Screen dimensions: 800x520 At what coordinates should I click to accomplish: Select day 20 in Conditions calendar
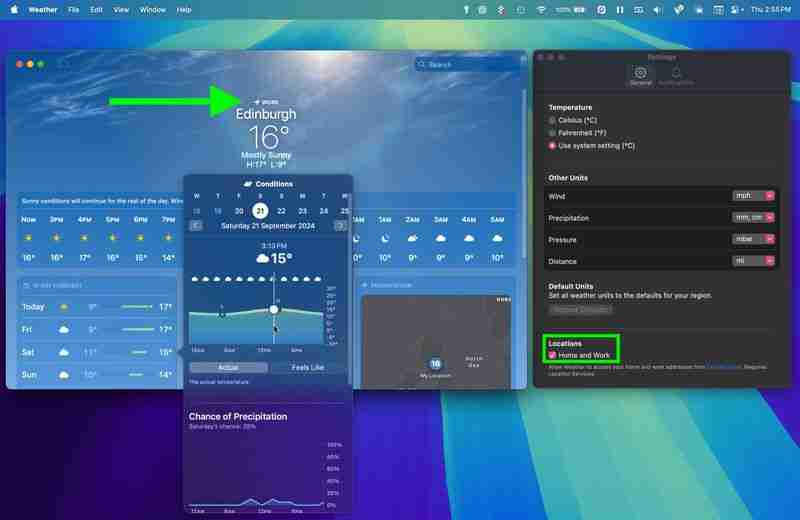coord(239,211)
